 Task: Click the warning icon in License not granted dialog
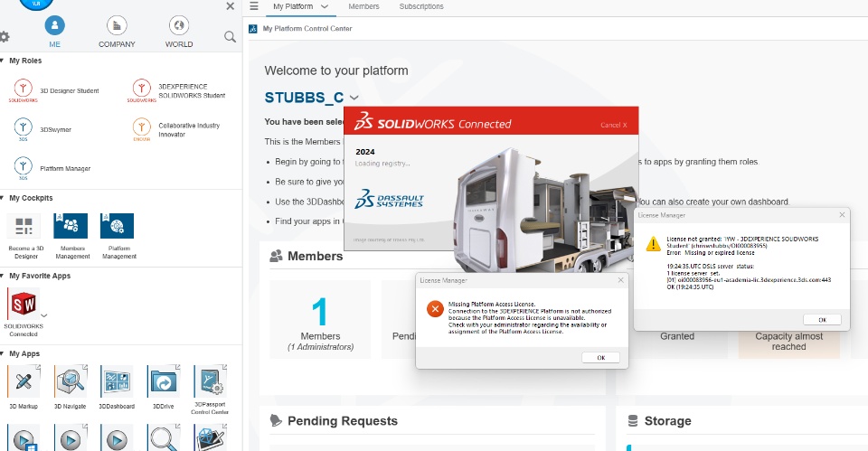click(653, 244)
